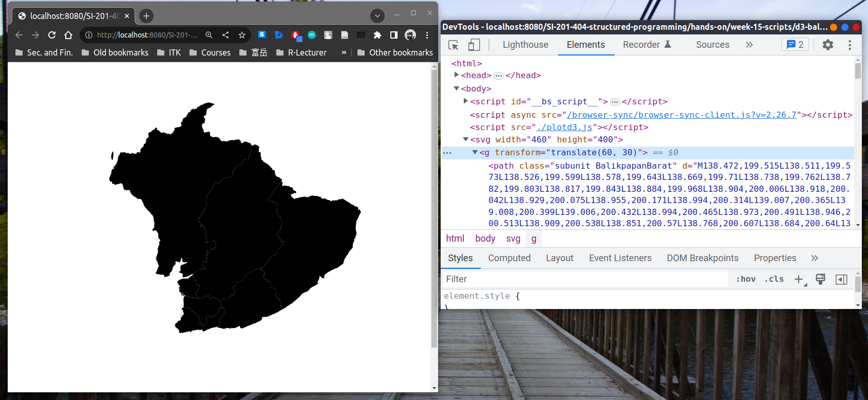Open the DOM Breakpoints pane
The height and width of the screenshot is (400, 868).
coord(703,258)
